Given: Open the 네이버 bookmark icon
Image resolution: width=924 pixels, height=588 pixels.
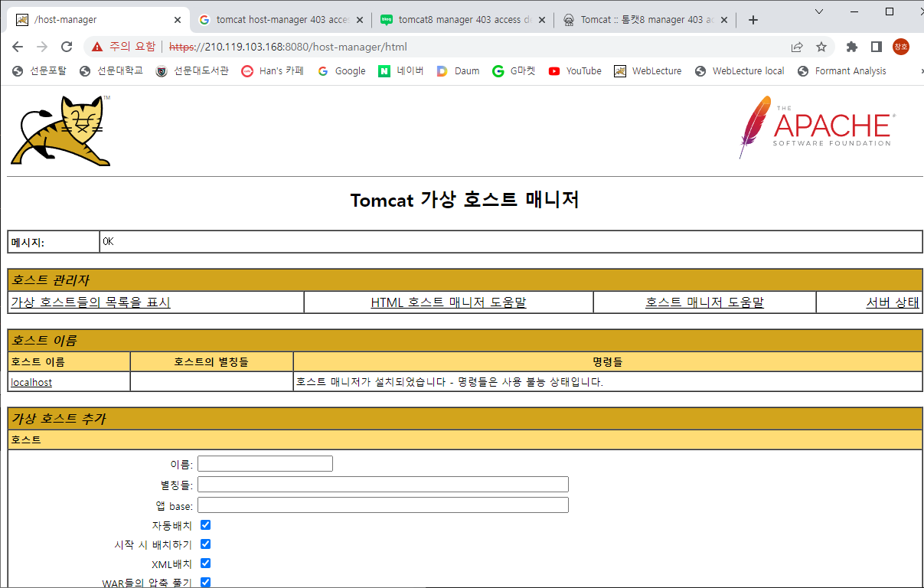Looking at the screenshot, I should [x=384, y=70].
